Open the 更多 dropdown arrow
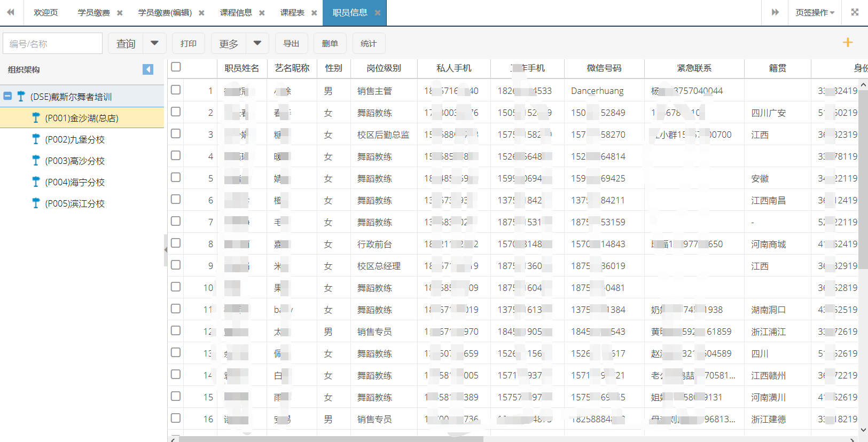The width and height of the screenshot is (868, 442). pos(257,43)
